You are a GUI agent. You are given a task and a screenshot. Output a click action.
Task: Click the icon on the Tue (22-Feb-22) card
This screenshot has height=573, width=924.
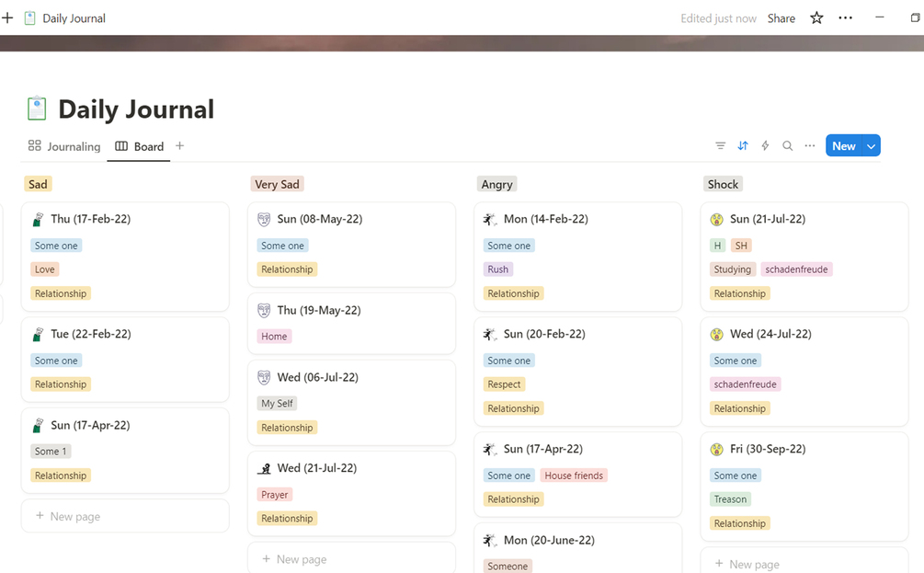pyautogui.click(x=38, y=334)
